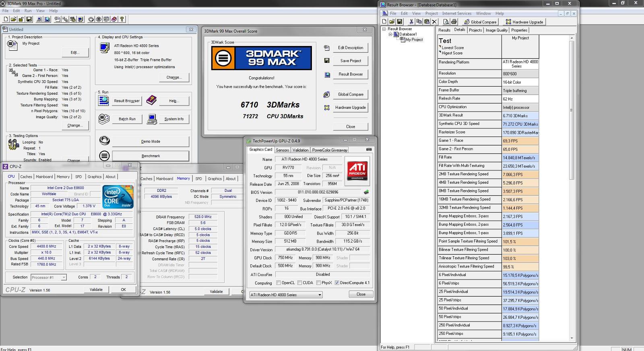Click Print icon in Result Browser toolbar
Screen dimensions: 644x351
tap(454, 21)
